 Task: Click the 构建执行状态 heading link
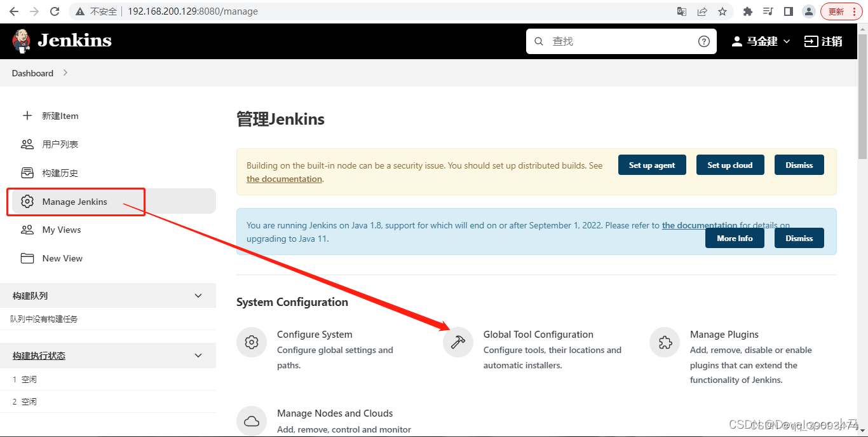point(39,356)
